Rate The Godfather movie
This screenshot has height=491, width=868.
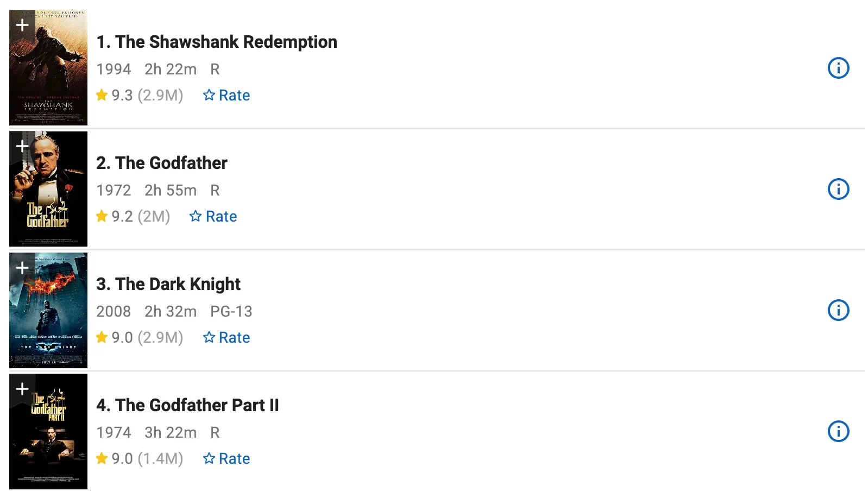tap(213, 216)
